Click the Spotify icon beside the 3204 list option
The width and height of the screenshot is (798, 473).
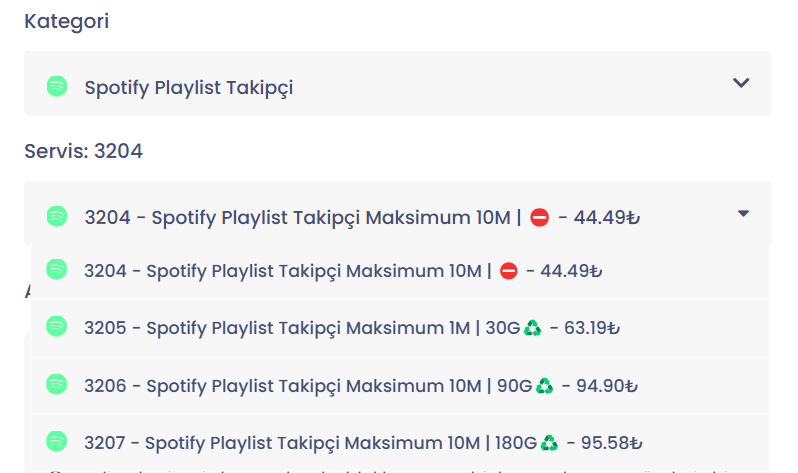(x=56, y=269)
